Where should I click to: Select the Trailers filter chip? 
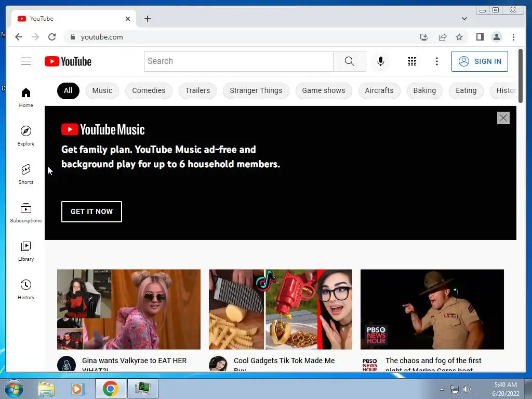pyautogui.click(x=197, y=90)
